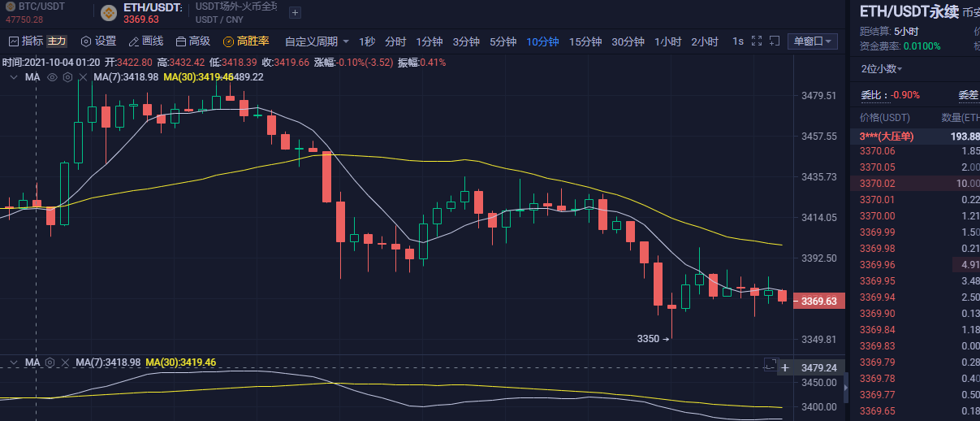This screenshot has width=980, height=421.
Task: Collapse the upper MA indicator chevron
Action: 14,77
